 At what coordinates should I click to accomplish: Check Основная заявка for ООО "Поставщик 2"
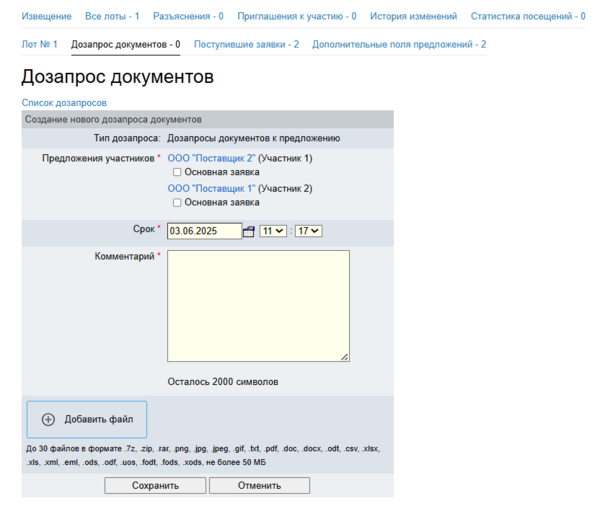coord(177,172)
